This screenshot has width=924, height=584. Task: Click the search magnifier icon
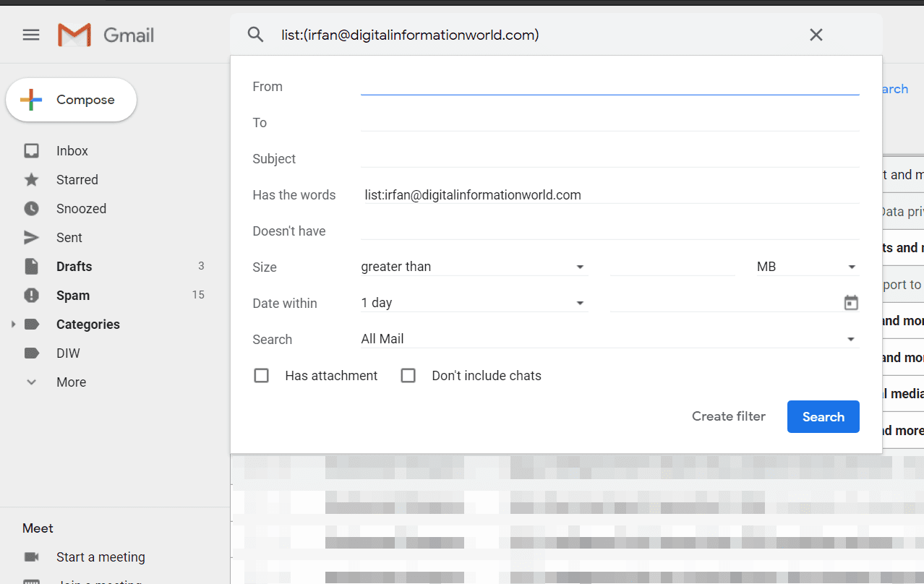(255, 35)
